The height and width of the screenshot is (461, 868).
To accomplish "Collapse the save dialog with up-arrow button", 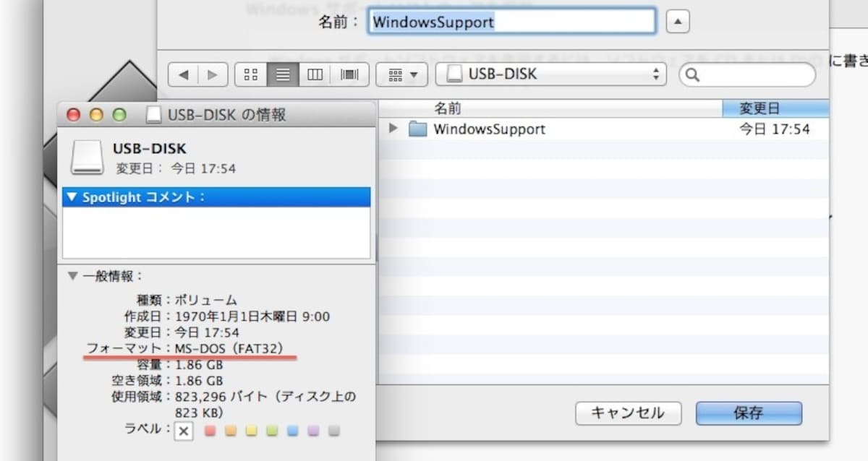I will point(677,22).
